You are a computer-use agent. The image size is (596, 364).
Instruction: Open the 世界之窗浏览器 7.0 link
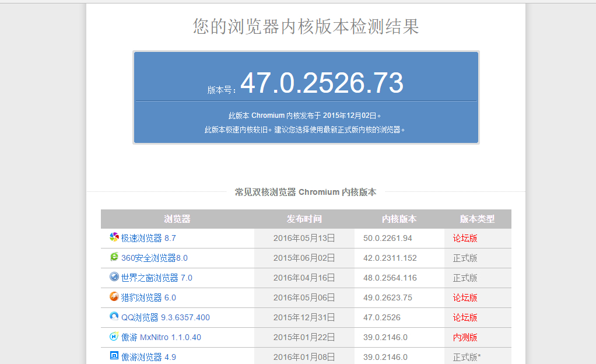(157, 278)
